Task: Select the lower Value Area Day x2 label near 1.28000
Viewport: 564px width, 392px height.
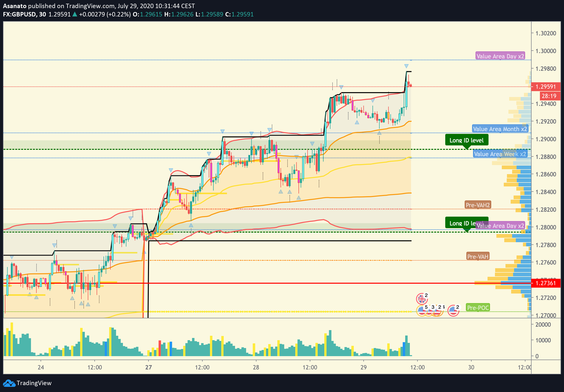Action: tap(500, 225)
